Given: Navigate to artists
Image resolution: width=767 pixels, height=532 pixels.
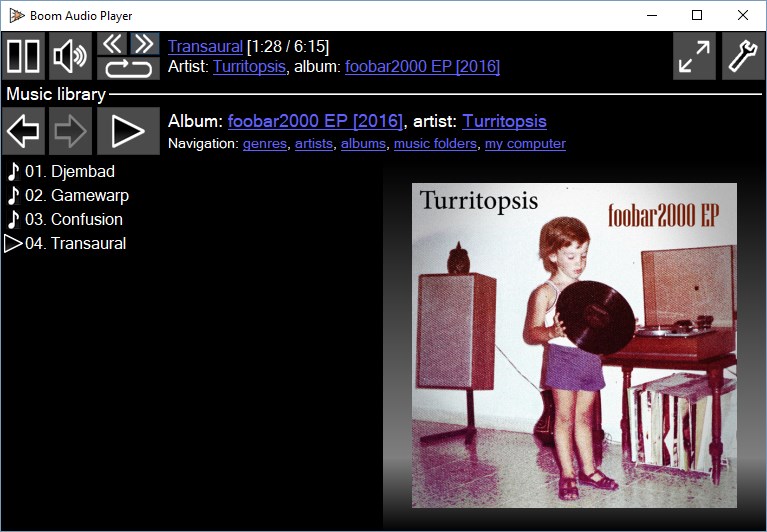Looking at the screenshot, I should tap(314, 144).
